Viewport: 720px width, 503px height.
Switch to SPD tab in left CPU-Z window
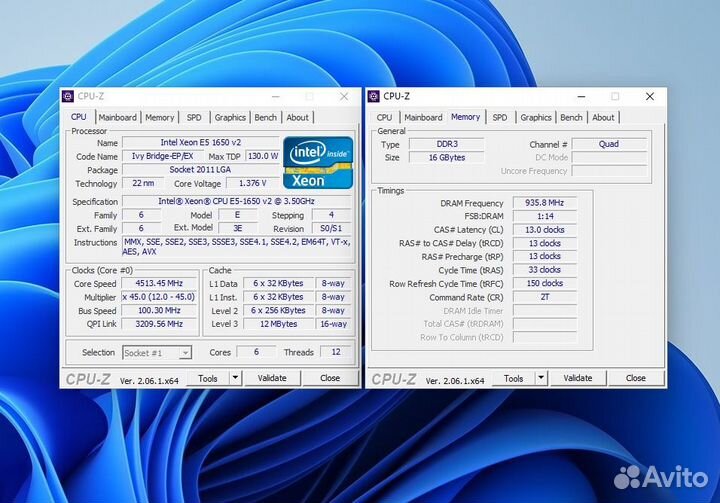coord(194,118)
